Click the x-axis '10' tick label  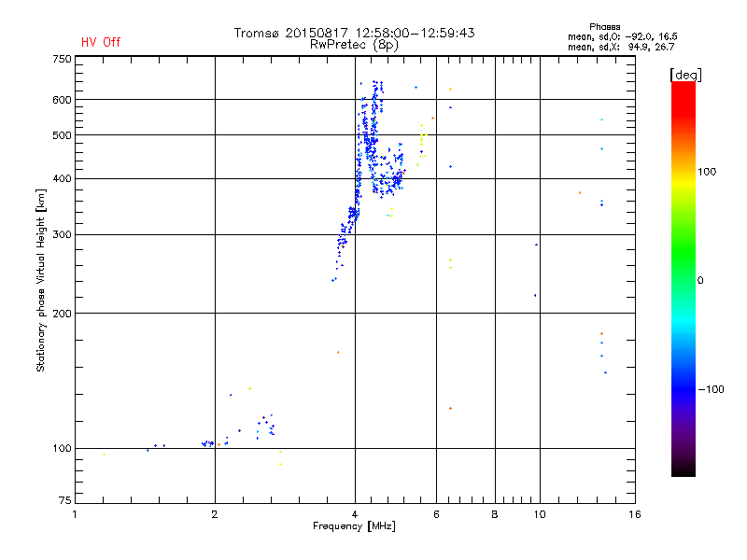(540, 514)
